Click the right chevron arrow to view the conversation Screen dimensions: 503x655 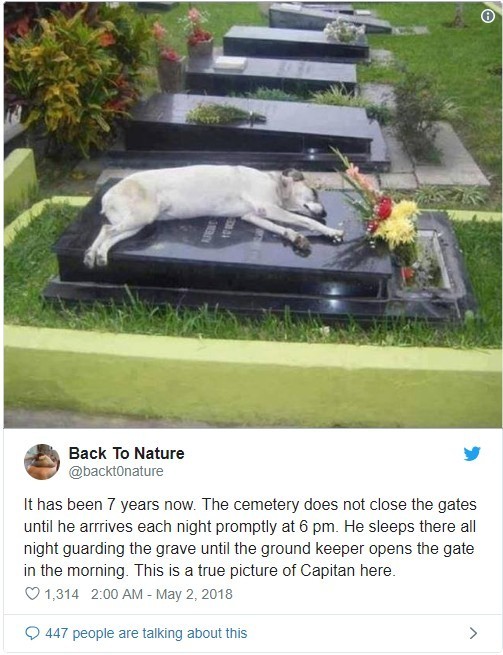(x=473, y=633)
